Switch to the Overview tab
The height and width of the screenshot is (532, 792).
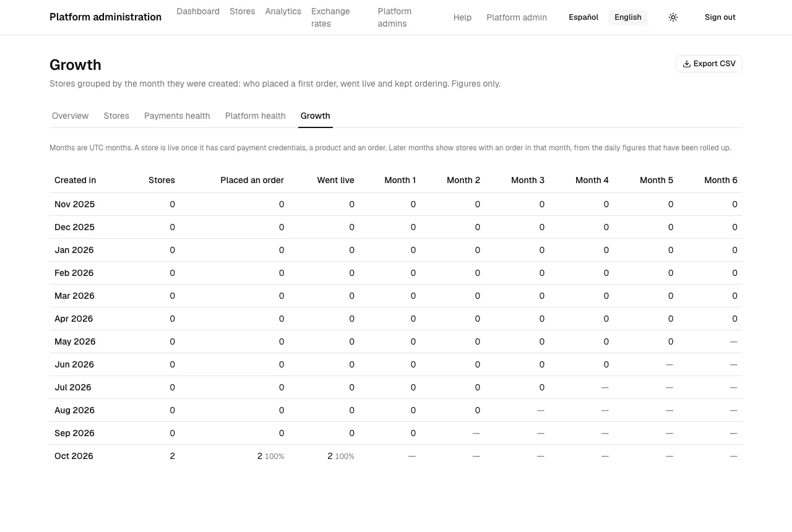[71, 116]
